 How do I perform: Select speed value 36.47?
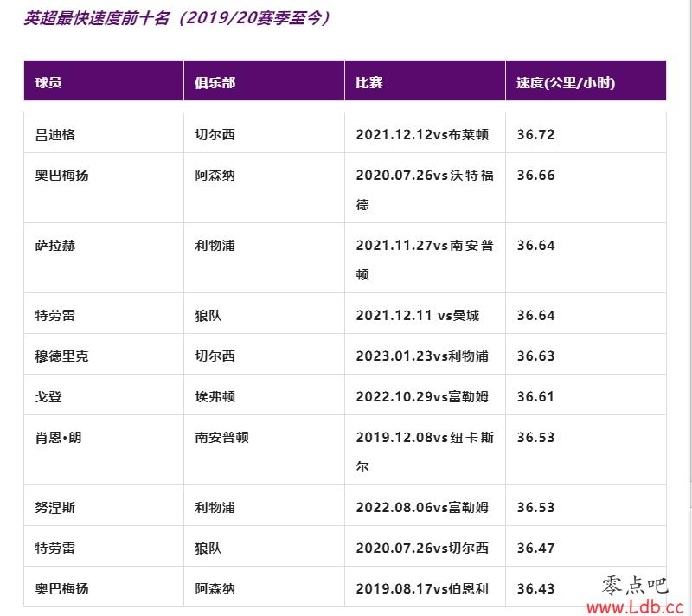click(x=535, y=548)
